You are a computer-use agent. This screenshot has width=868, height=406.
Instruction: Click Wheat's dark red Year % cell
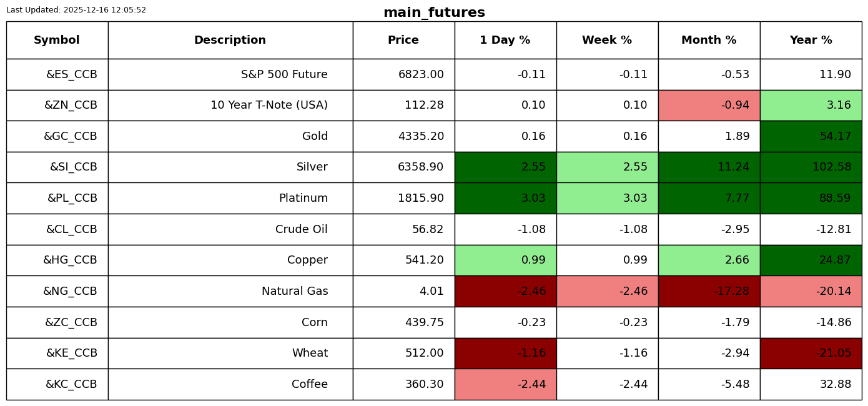click(x=811, y=353)
